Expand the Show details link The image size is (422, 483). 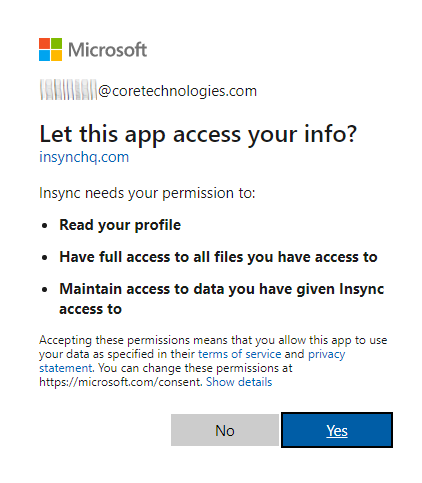click(239, 382)
